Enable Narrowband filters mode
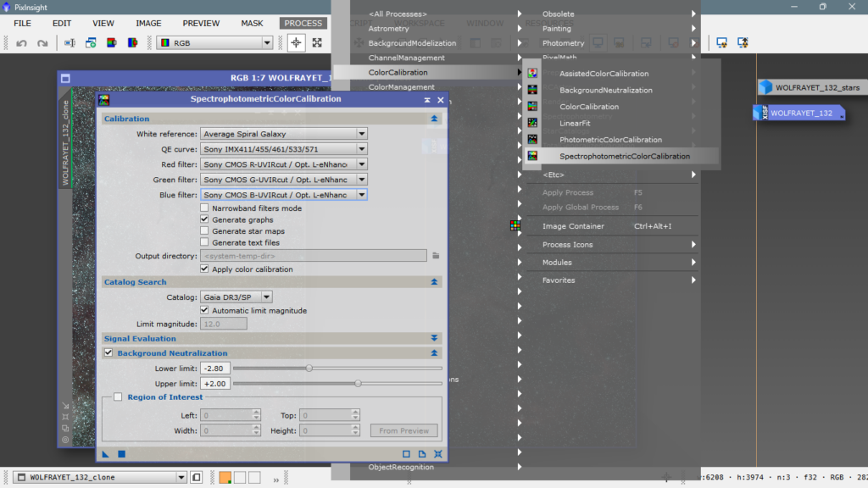The image size is (868, 488). tap(204, 208)
